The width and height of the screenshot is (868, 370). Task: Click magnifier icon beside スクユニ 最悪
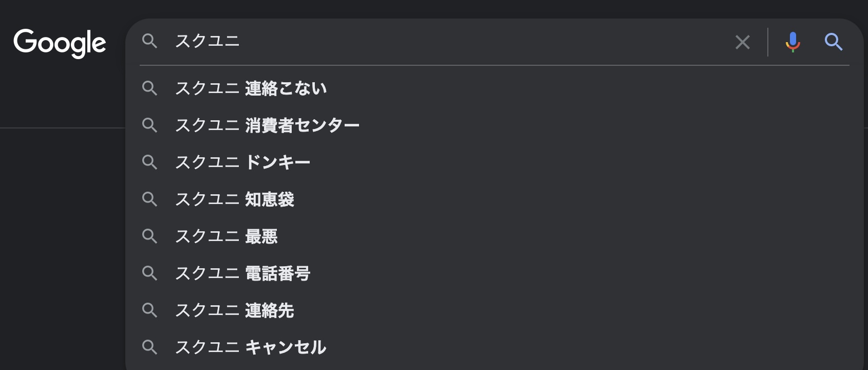[149, 236]
